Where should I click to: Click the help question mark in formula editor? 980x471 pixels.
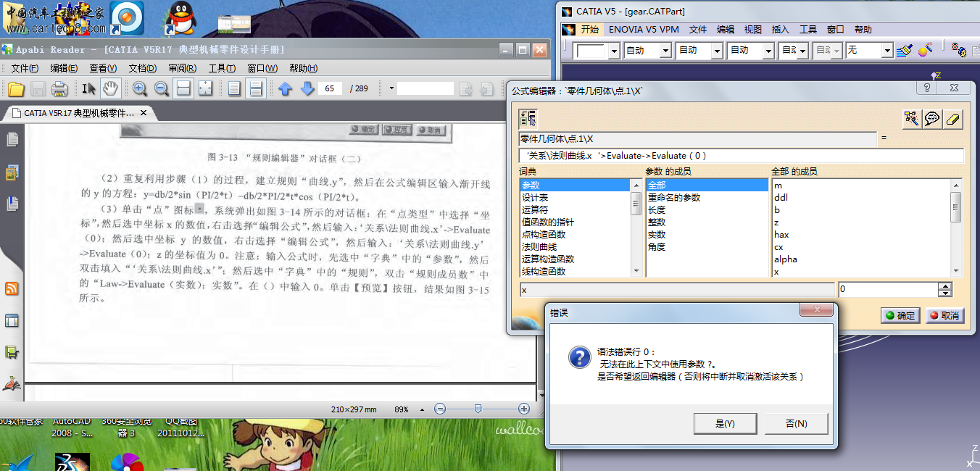coord(927,88)
